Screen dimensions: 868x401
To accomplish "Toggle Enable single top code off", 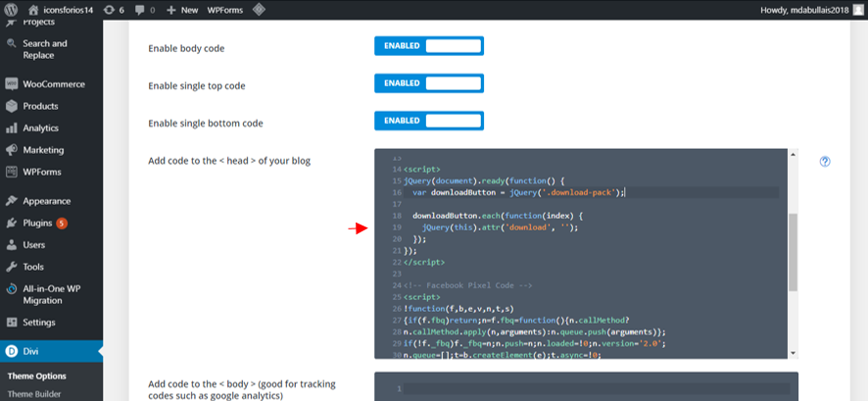I will tap(428, 83).
